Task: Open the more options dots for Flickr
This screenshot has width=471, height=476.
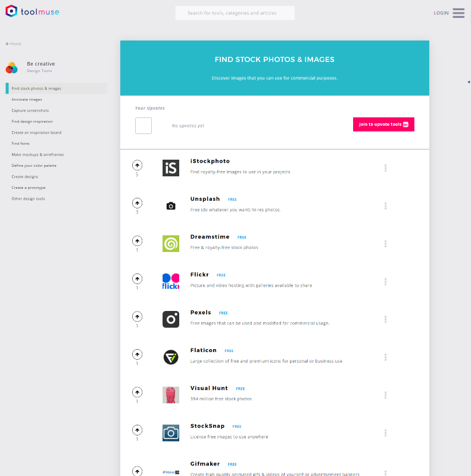Action: [385, 281]
